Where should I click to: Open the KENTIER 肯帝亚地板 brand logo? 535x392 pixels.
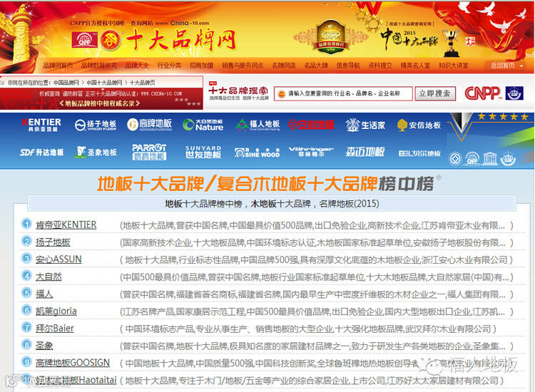click(41, 125)
